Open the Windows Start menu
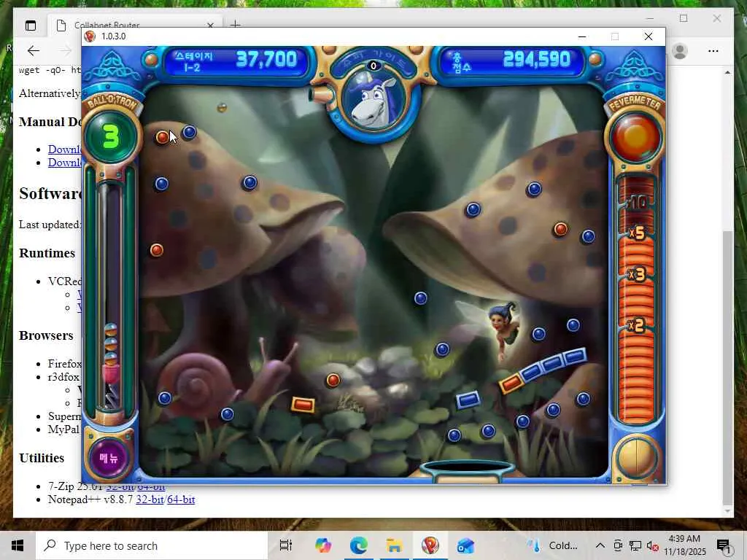This screenshot has height=560, width=747. 18,545
